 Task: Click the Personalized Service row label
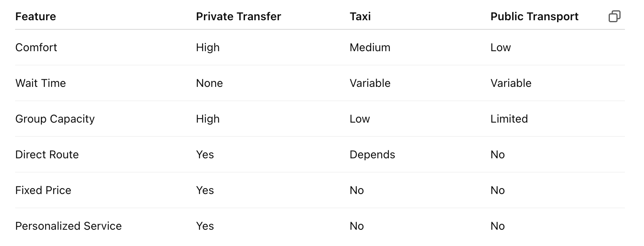click(68, 226)
